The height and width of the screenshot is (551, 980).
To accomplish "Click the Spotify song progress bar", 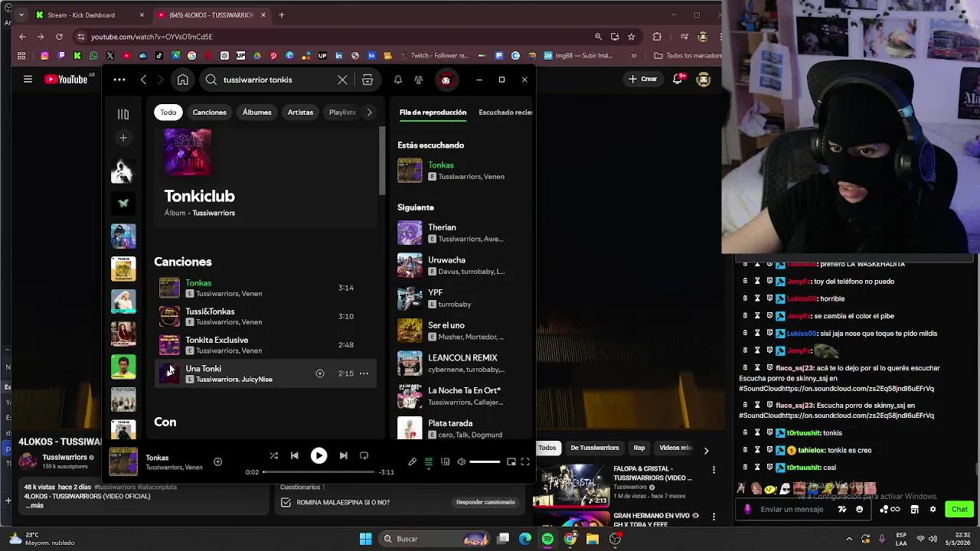I will (x=318, y=472).
